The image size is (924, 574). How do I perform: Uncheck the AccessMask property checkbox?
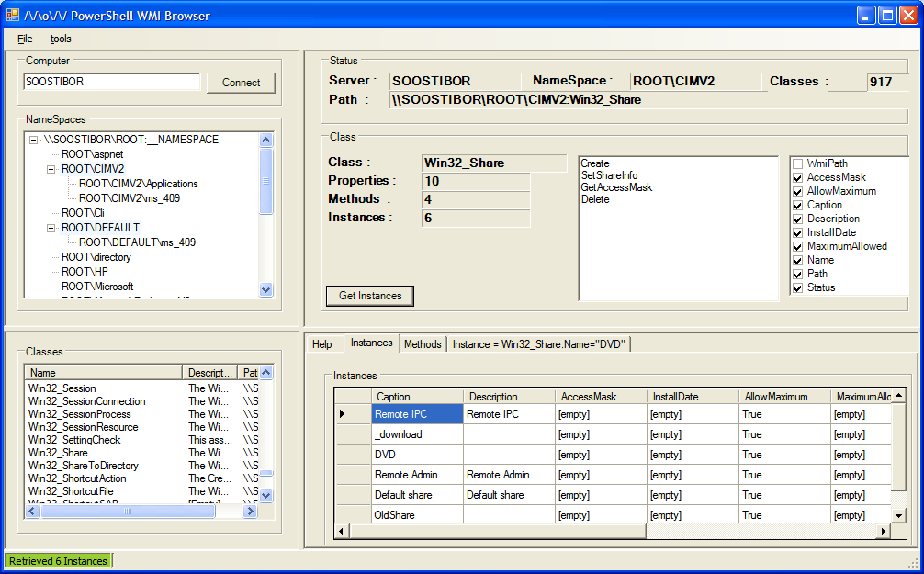pyautogui.click(x=797, y=177)
